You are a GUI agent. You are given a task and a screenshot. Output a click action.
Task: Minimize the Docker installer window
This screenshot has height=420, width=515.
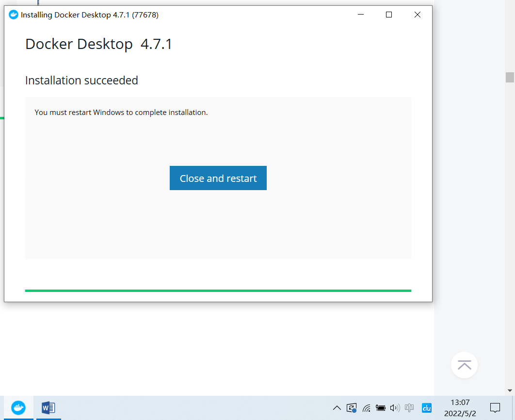361,15
